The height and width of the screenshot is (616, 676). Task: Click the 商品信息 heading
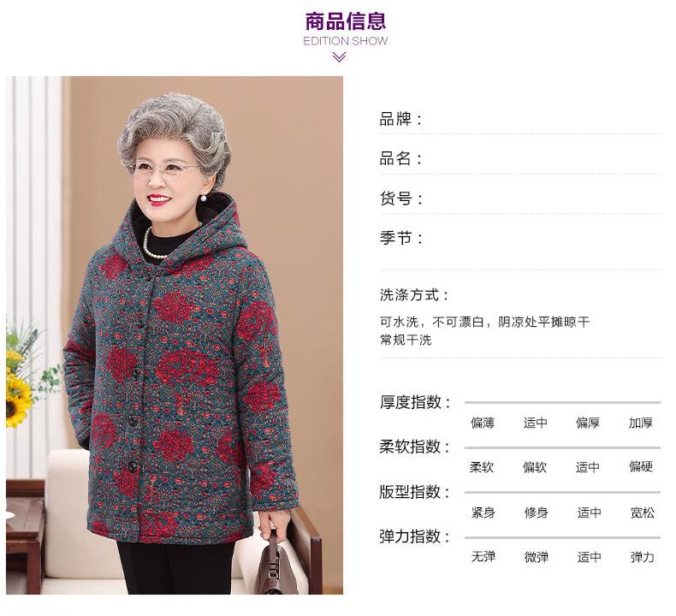click(x=346, y=21)
